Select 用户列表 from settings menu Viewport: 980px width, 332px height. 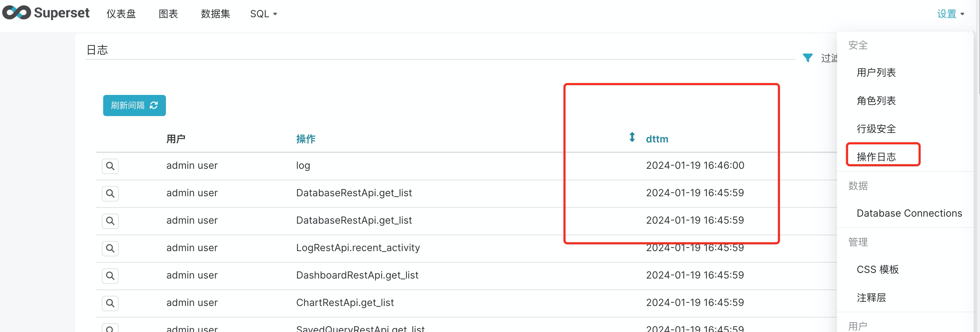coord(876,72)
